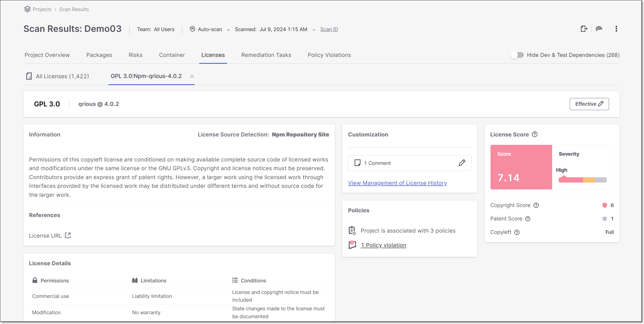Click the Permissions lock icon

coord(35,280)
